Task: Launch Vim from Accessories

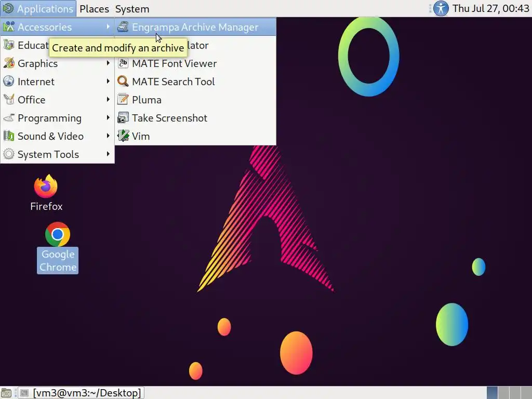Action: 195,136
